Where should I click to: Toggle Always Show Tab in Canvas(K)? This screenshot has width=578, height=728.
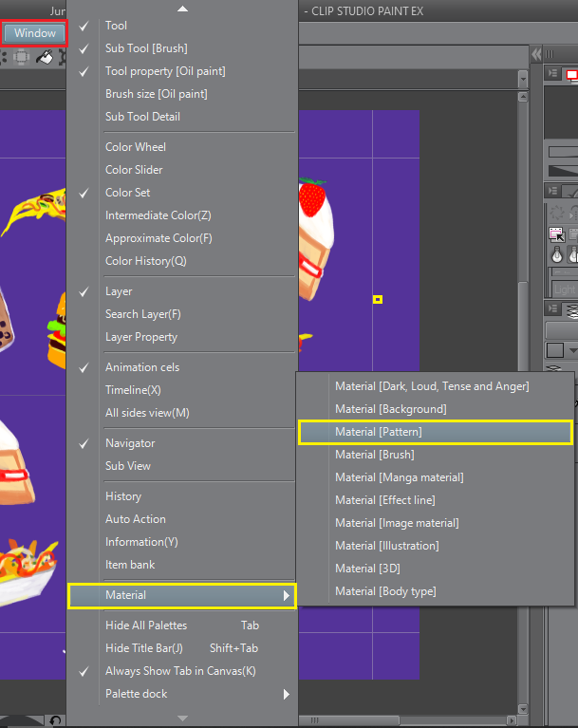click(181, 671)
